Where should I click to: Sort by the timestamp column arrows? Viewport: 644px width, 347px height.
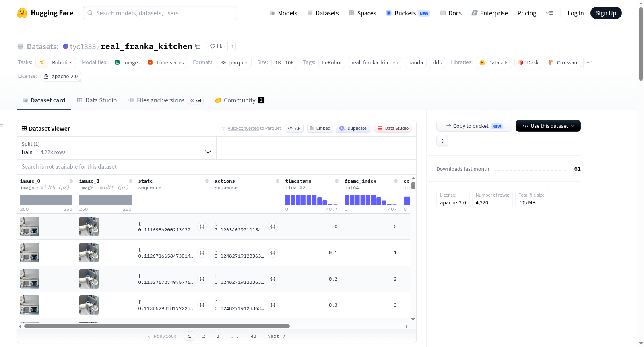click(336, 181)
